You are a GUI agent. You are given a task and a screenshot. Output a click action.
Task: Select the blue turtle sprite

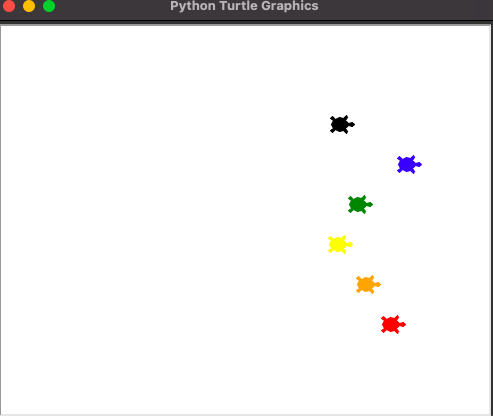409,164
